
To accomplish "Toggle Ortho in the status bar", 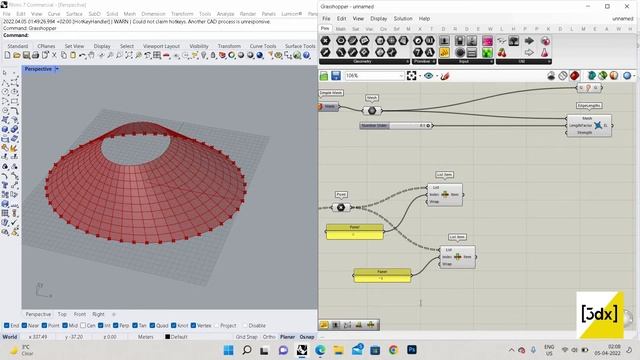I will (x=269, y=337).
